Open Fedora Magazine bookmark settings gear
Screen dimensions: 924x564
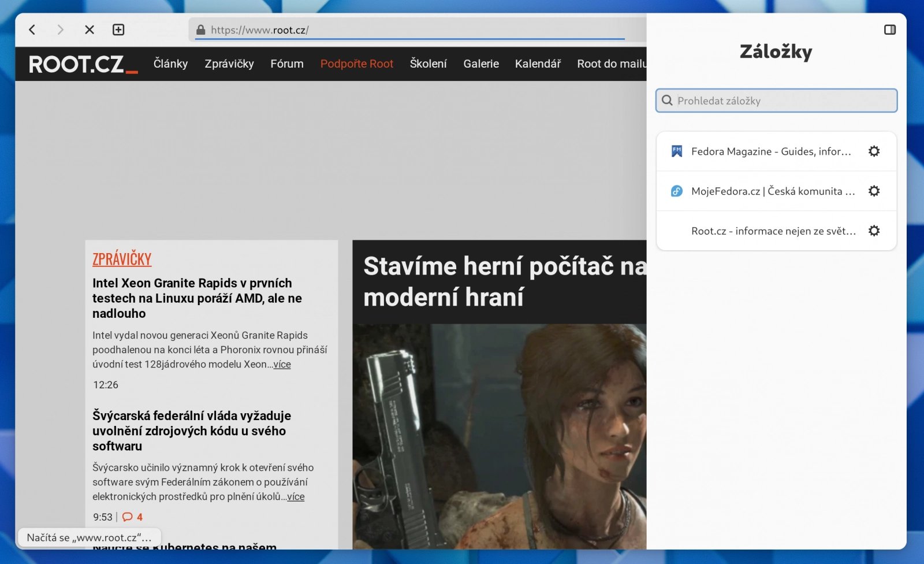pyautogui.click(x=874, y=151)
